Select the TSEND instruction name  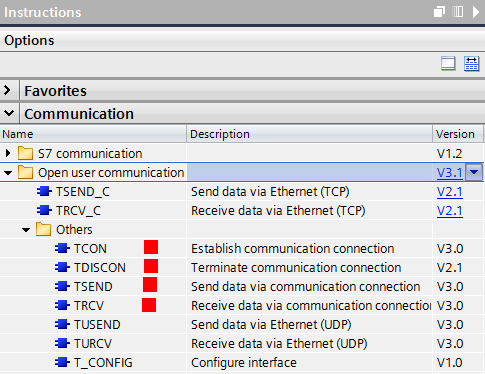(93, 287)
